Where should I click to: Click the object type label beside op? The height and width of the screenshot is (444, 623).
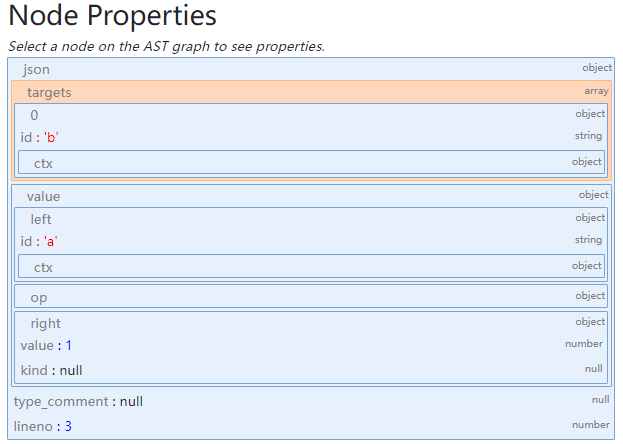(x=590, y=296)
